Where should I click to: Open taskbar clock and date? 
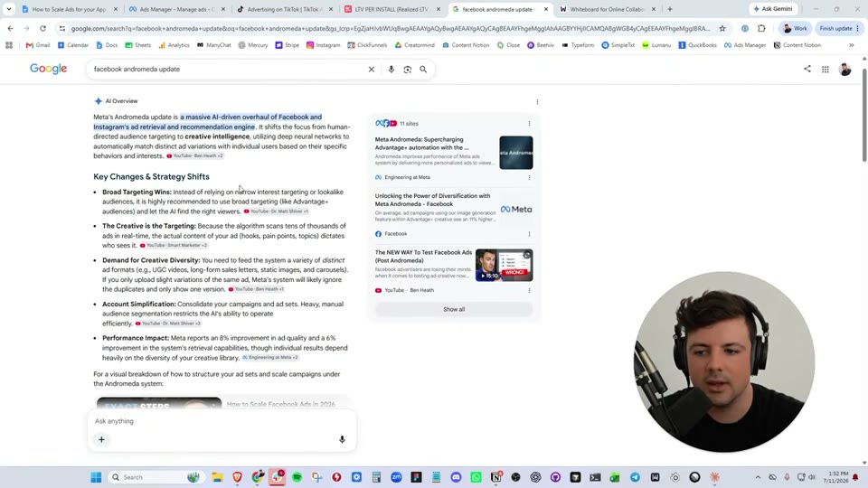click(836, 477)
